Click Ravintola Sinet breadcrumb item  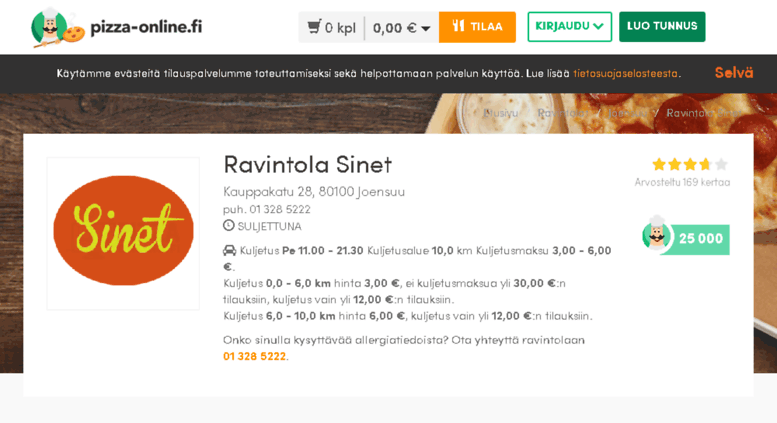[704, 113]
